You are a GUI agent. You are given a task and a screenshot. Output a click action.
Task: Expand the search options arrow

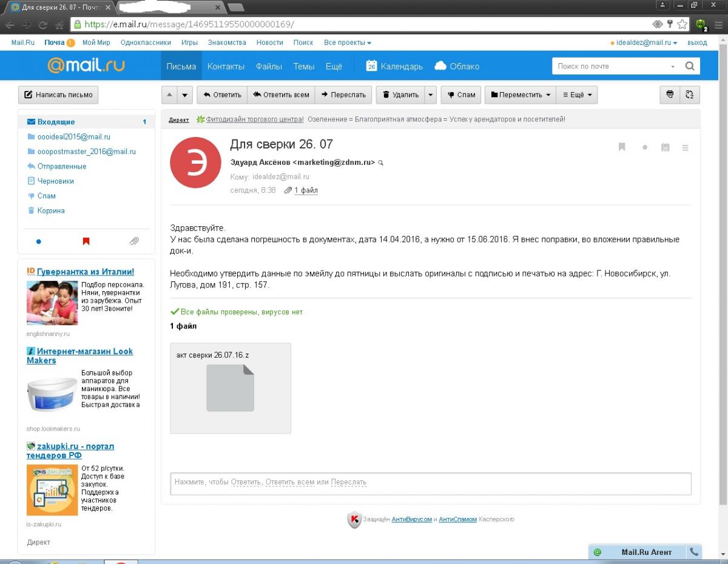click(x=673, y=66)
